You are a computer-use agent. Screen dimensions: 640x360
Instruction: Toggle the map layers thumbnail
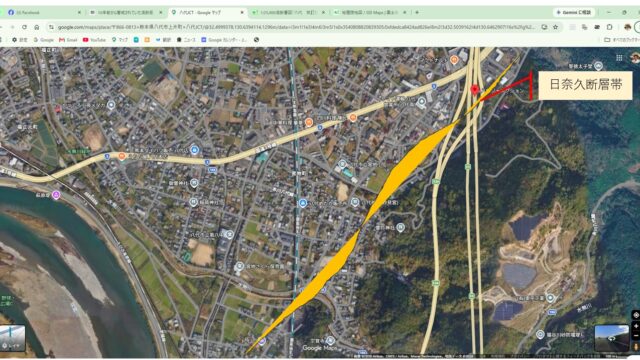(12, 338)
